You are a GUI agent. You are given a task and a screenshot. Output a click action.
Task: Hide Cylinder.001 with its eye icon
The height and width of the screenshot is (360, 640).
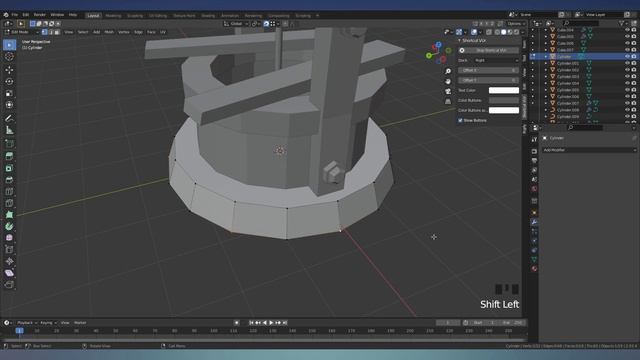pos(627,63)
